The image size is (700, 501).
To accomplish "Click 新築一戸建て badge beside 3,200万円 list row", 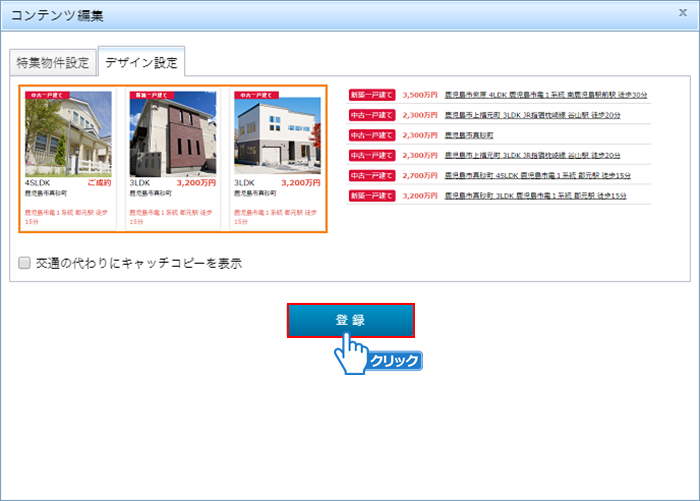I will tap(372, 195).
